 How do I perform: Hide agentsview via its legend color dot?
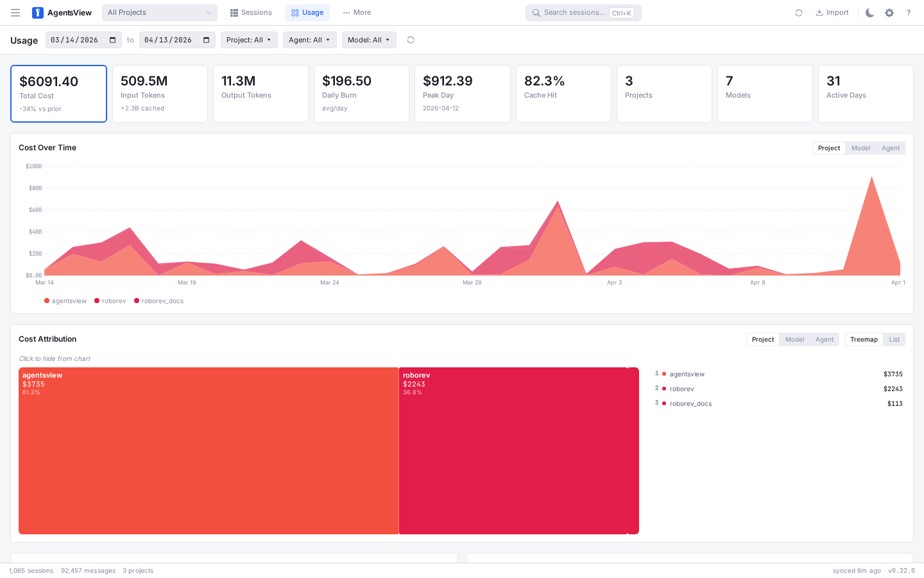click(x=663, y=374)
